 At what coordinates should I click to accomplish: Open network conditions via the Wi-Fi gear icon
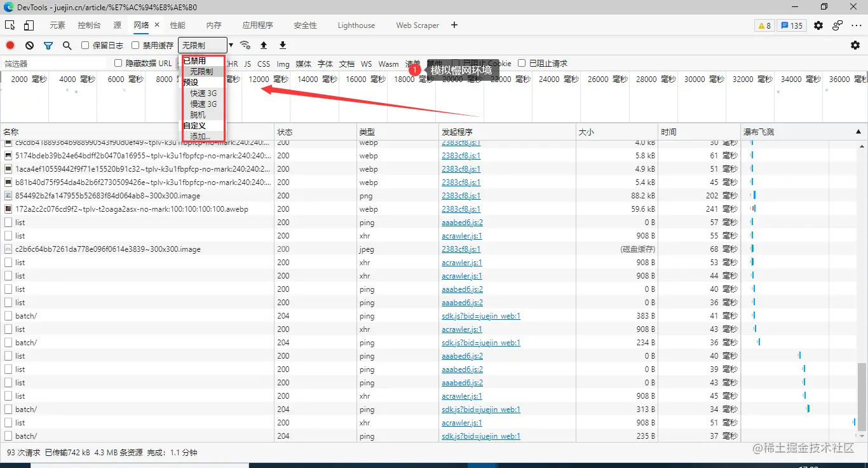tap(245, 45)
